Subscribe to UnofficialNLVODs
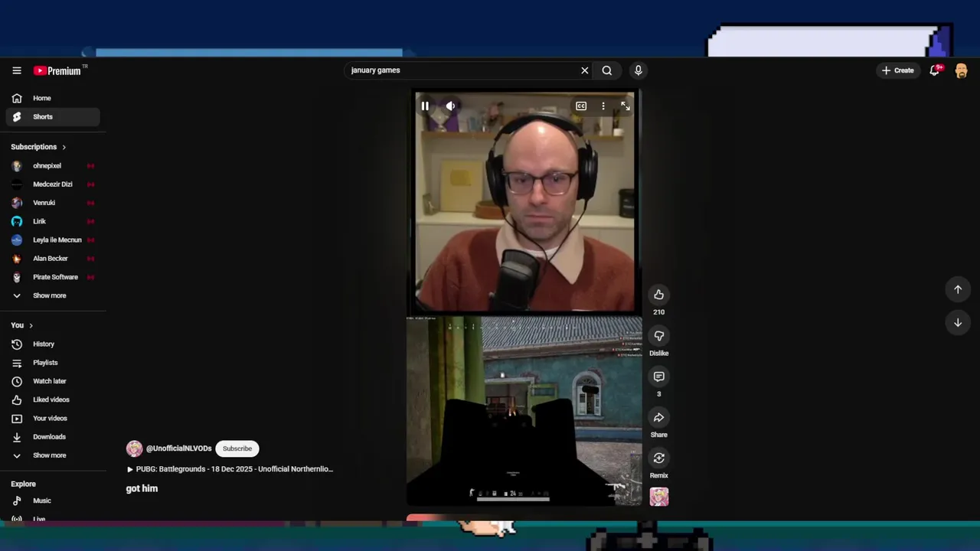The width and height of the screenshot is (980, 551). [x=237, y=448]
